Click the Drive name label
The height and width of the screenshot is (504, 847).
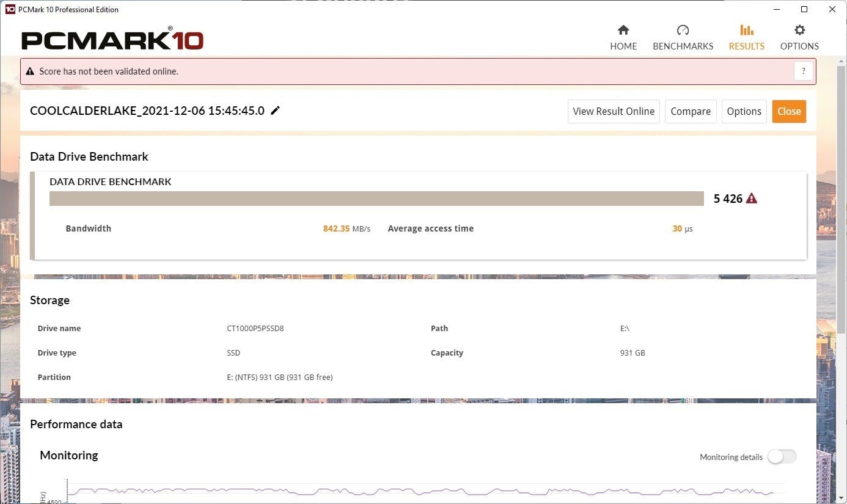point(59,328)
